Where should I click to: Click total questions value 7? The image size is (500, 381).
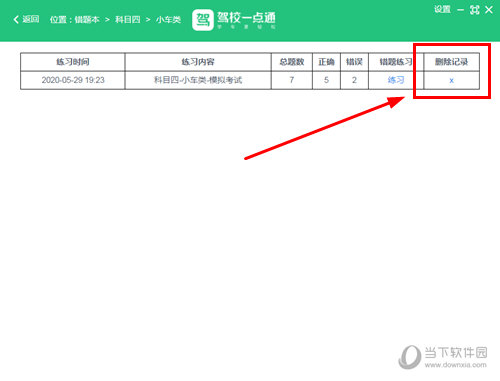292,80
